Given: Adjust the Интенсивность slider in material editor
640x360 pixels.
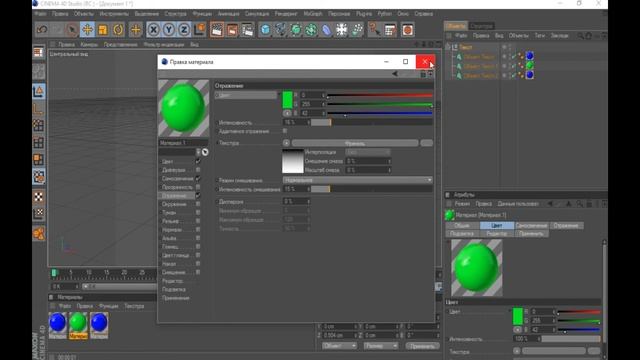Looking at the screenshot, I should point(371,122).
